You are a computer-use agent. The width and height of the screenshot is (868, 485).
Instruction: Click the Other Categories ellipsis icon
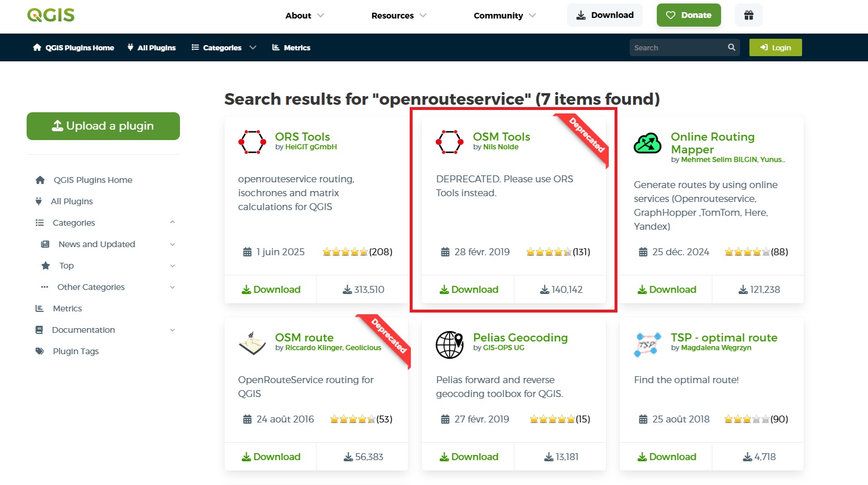coord(45,287)
